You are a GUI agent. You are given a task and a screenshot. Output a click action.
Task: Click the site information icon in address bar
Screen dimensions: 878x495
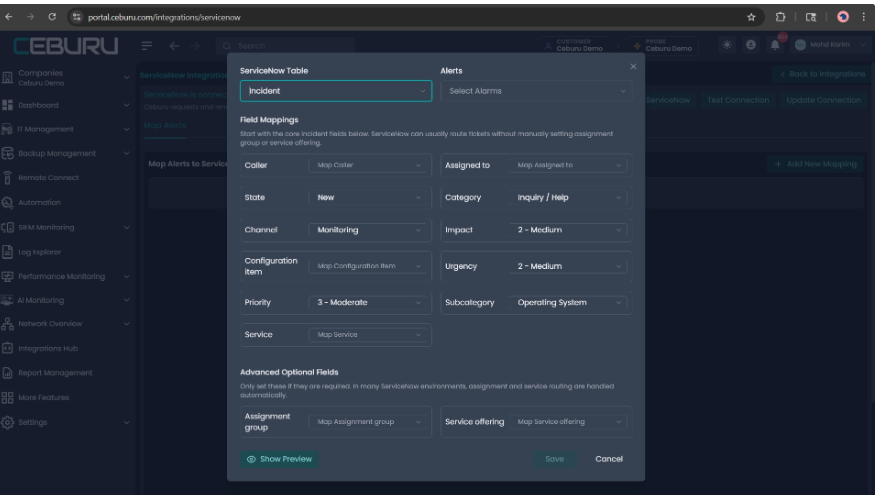click(77, 17)
